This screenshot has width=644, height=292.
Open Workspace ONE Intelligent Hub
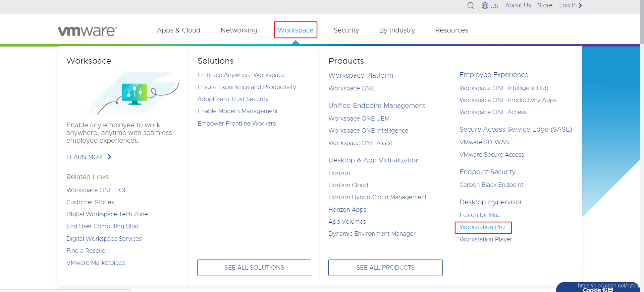504,88
